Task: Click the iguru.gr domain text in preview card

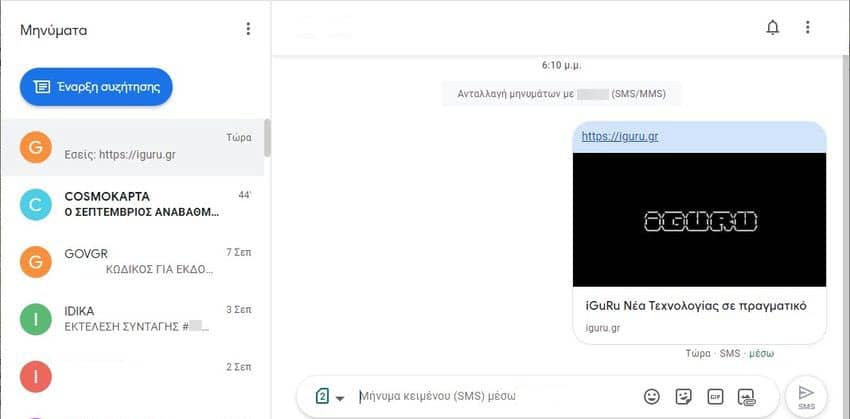Action: 603,328
